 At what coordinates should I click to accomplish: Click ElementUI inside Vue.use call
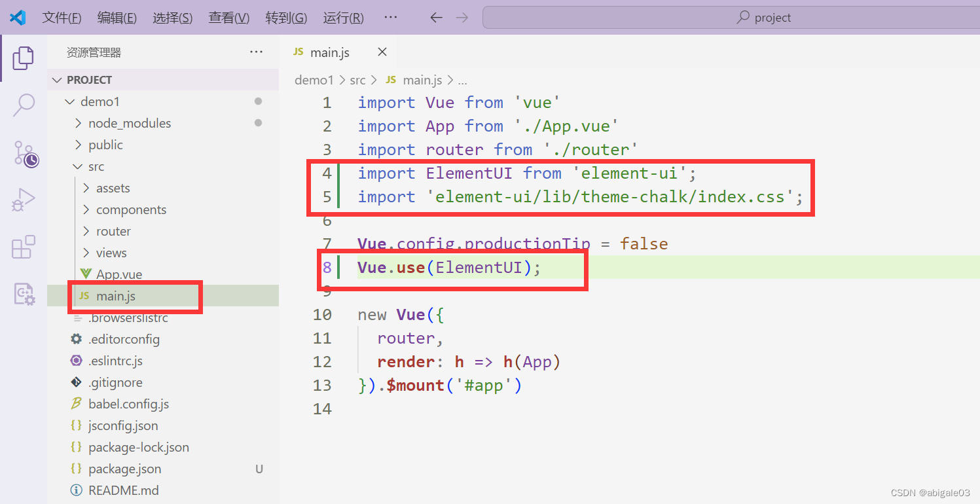click(479, 268)
